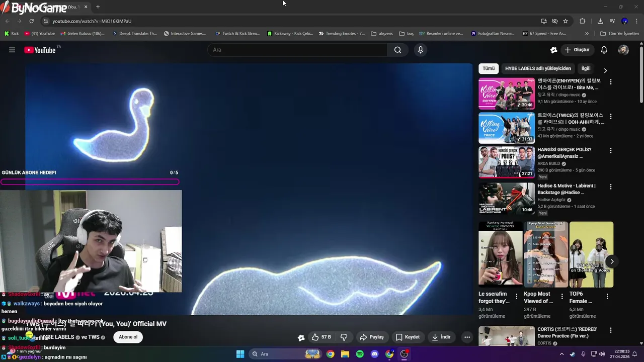Open boş bookmarks folder
The width and height of the screenshot is (644, 362).
(x=407, y=34)
